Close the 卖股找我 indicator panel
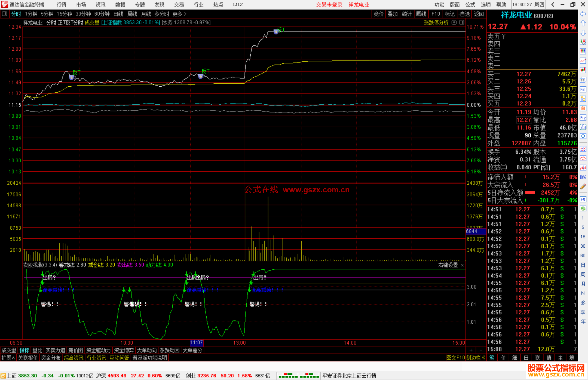Image resolution: width=588 pixels, height=380 pixels. tap(462, 265)
